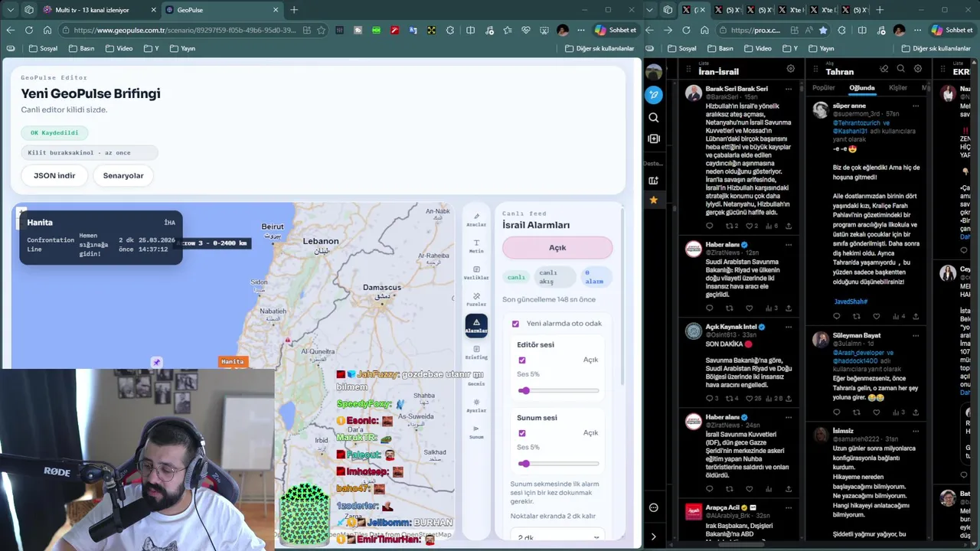Open the Senaryolar button
This screenshot has height=551, width=980.
pos(123,175)
